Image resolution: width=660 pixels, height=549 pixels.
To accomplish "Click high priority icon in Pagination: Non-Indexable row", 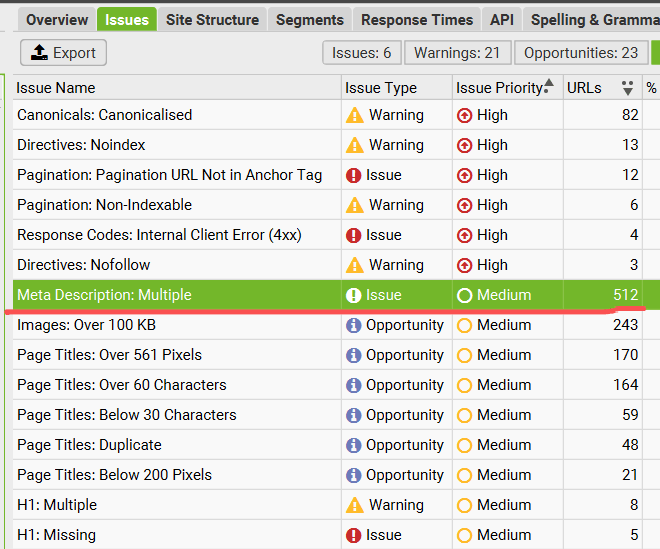I will 464,205.
